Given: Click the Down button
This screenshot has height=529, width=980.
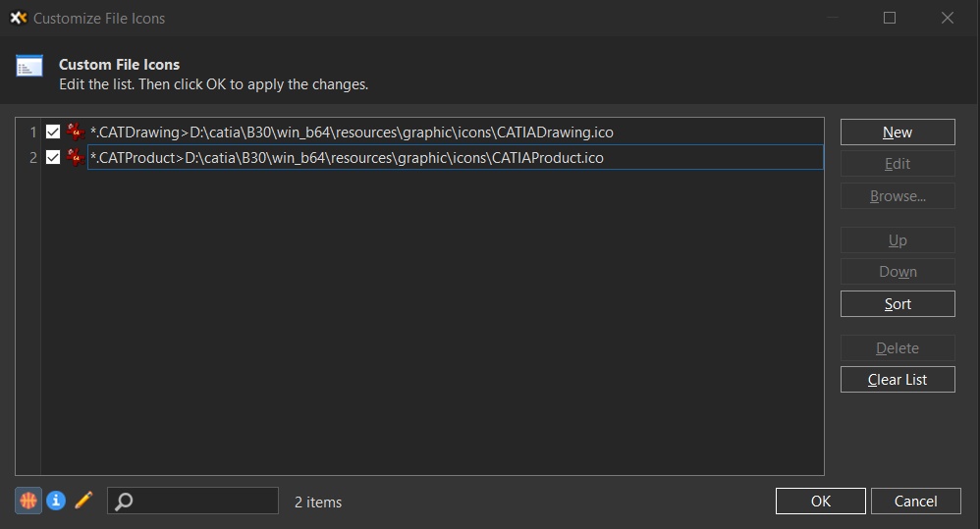Looking at the screenshot, I should [898, 272].
